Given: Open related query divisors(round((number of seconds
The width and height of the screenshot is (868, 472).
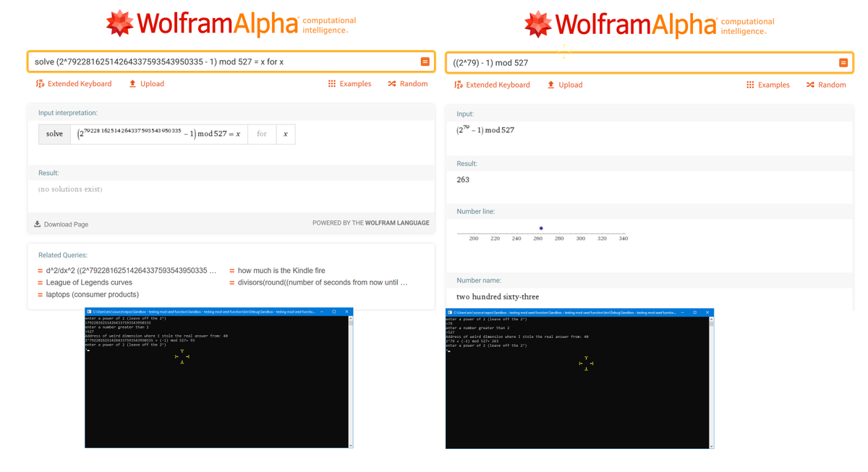Looking at the screenshot, I should (x=323, y=282).
